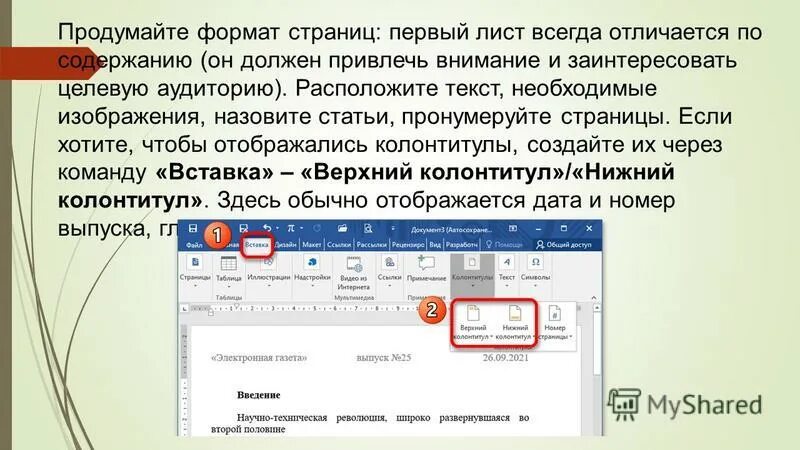Viewport: 800px width, 450px height.
Task: Click the Undo arrow icon in the title bar
Action: click(x=267, y=228)
